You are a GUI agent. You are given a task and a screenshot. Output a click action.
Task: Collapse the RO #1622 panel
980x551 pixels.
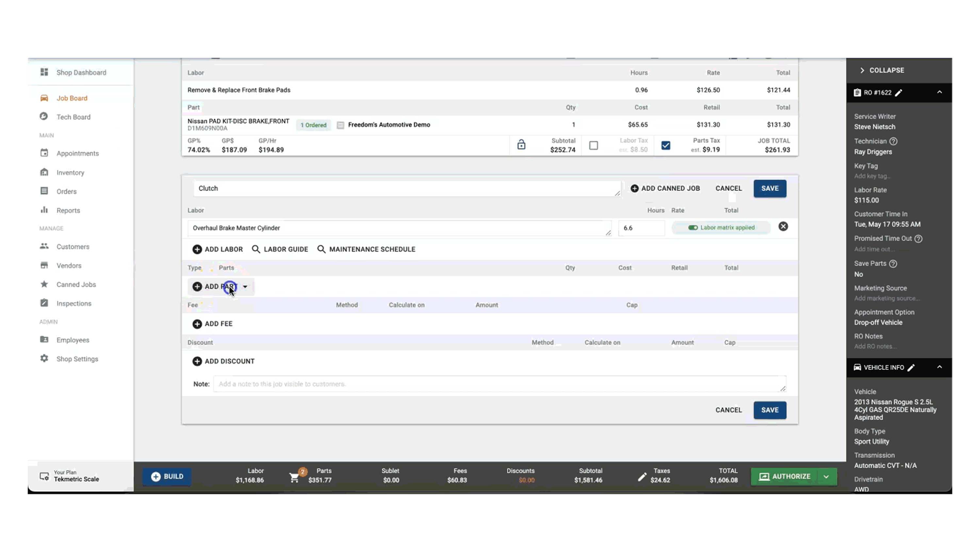(x=940, y=92)
